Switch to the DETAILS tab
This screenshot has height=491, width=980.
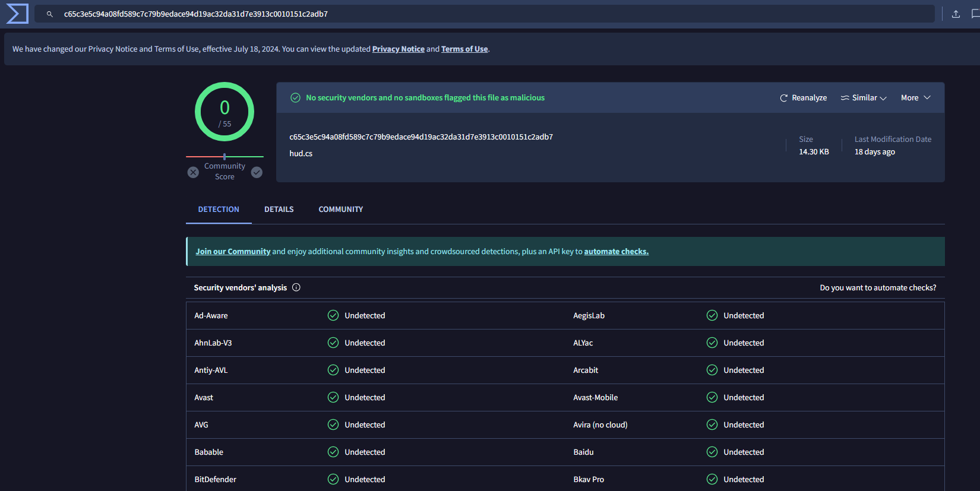pyautogui.click(x=279, y=210)
